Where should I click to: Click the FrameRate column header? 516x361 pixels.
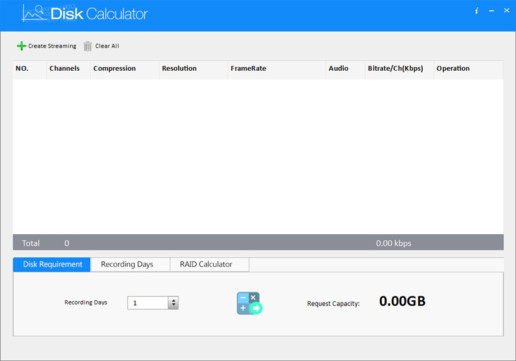tap(248, 69)
